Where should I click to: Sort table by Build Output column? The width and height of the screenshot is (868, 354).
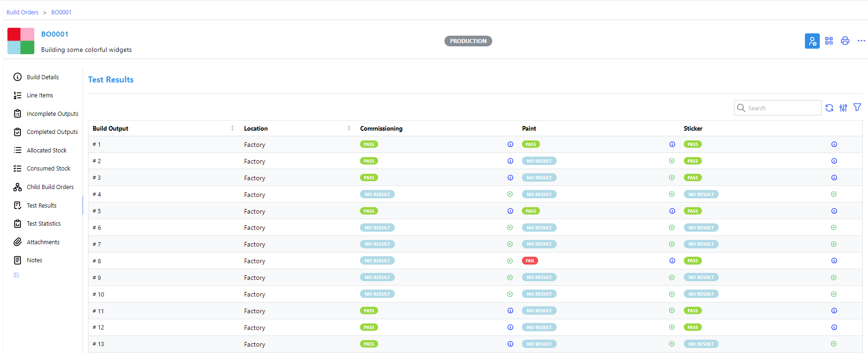point(232,128)
